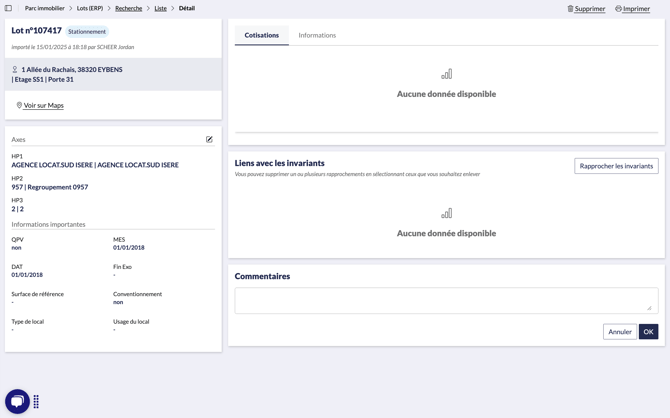Click the map pin icon
Viewport: 670px width, 418px height.
tap(19, 105)
